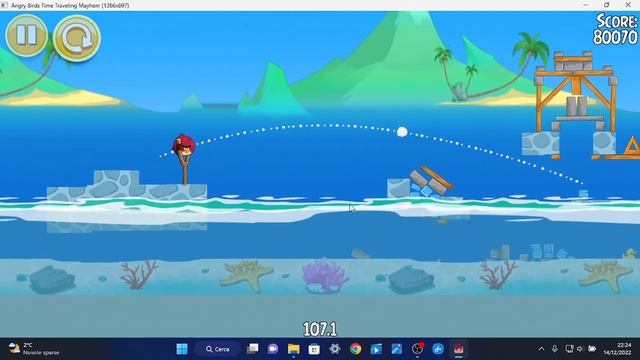The image size is (640, 360).
Task: Restore down the Angry Birds window
Action: pos(607,5)
